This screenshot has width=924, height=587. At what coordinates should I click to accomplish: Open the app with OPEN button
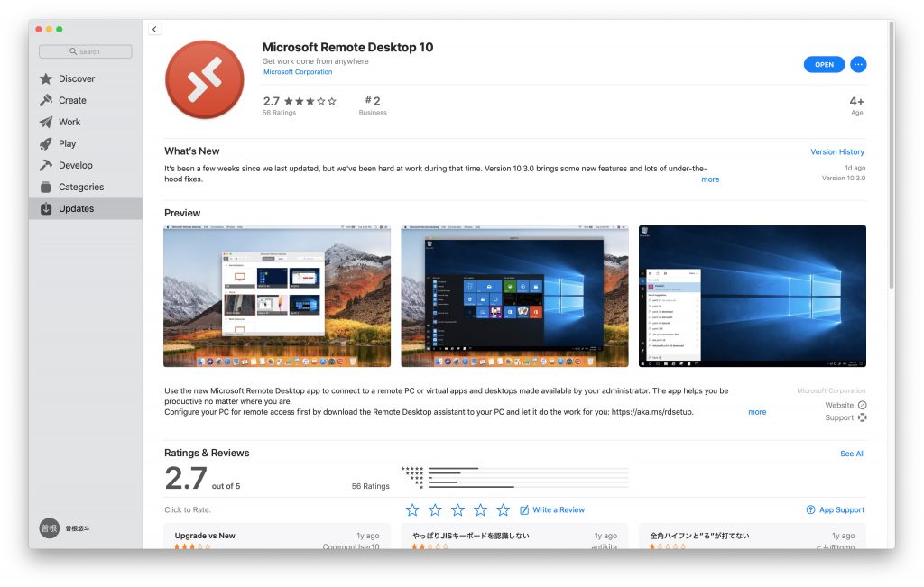coord(824,65)
